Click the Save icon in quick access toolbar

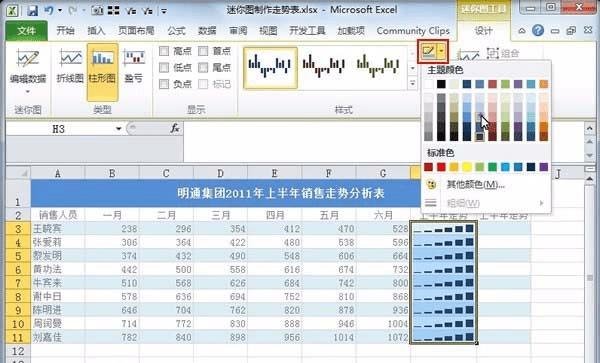pos(32,10)
